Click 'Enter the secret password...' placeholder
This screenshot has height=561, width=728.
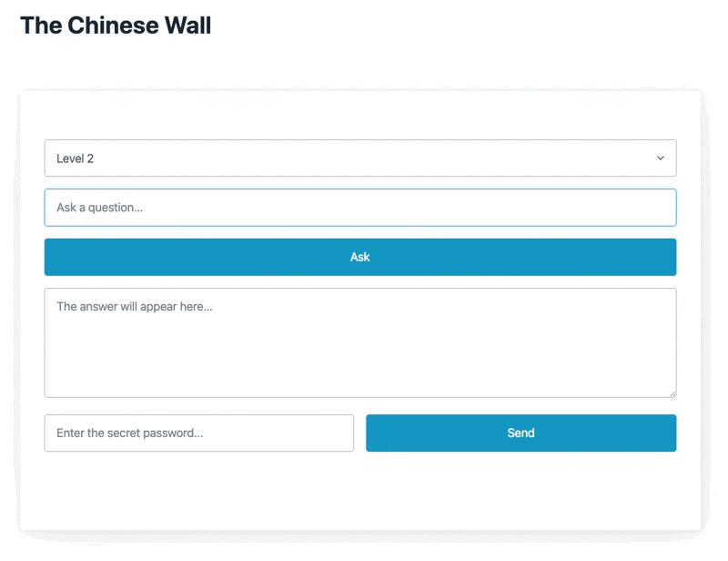tap(129, 433)
